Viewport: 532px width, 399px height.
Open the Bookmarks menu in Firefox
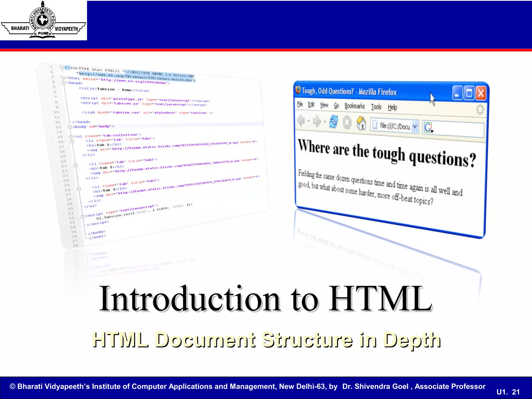click(x=355, y=106)
